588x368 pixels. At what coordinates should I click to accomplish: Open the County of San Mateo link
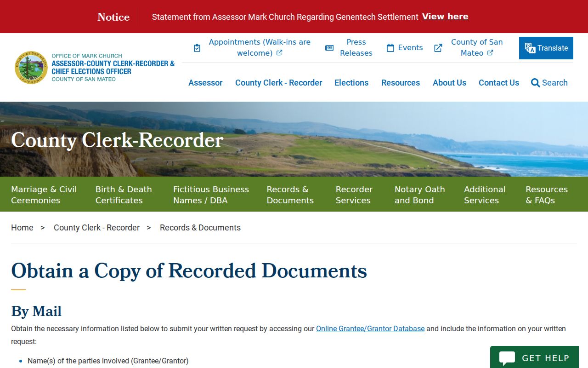pos(476,47)
